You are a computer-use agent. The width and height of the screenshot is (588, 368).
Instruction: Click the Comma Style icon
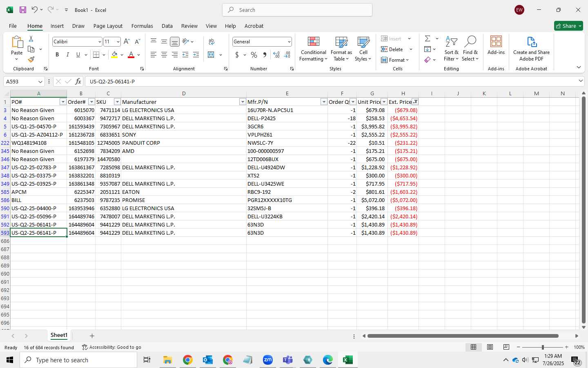(265, 55)
